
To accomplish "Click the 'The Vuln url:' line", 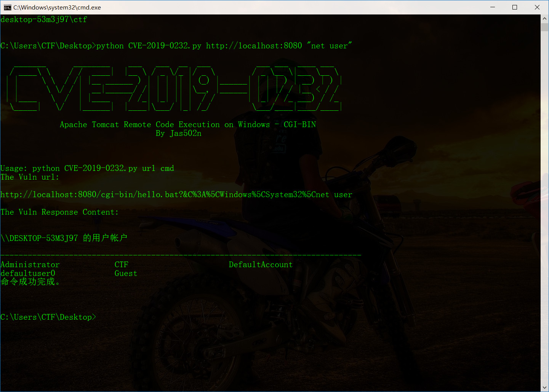I will (x=30, y=177).
